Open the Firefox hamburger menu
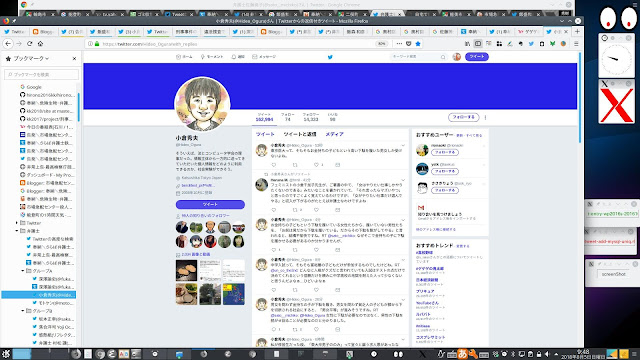The image size is (640, 360). tap(576, 44)
